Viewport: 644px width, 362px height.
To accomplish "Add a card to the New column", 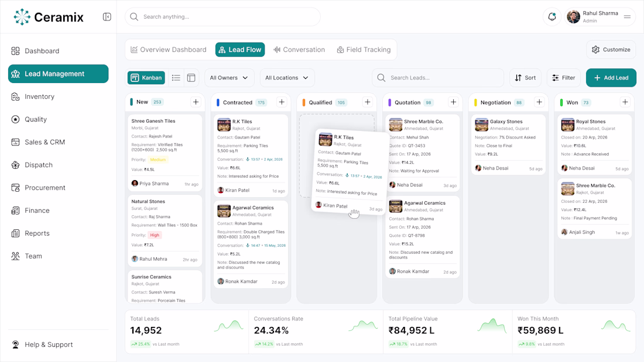I will pos(196,102).
